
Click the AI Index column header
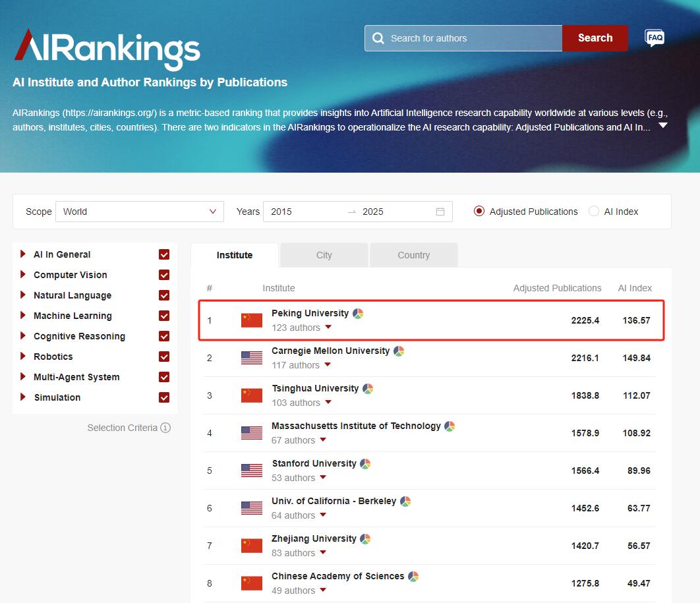click(635, 288)
